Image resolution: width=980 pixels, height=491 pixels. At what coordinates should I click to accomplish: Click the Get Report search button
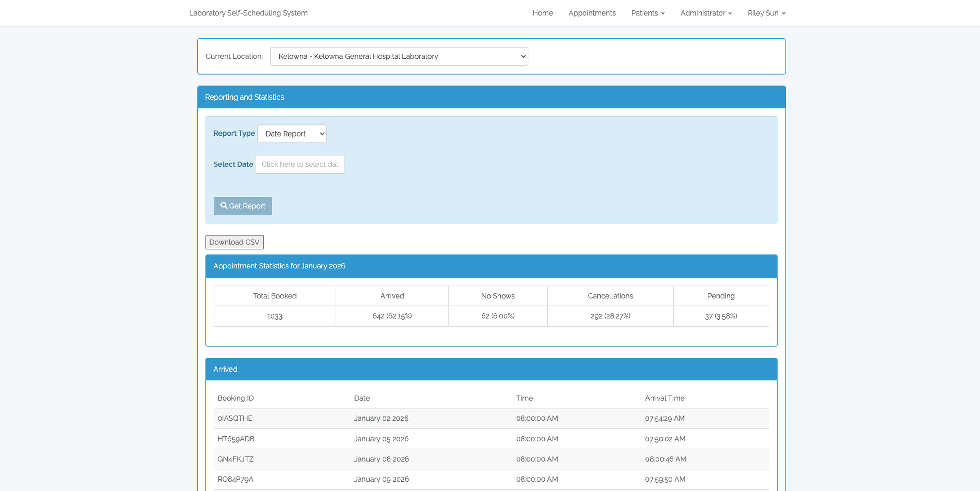[x=243, y=206]
